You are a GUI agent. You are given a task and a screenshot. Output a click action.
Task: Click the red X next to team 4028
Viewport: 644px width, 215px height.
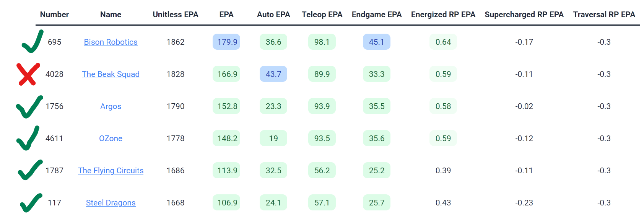28,74
